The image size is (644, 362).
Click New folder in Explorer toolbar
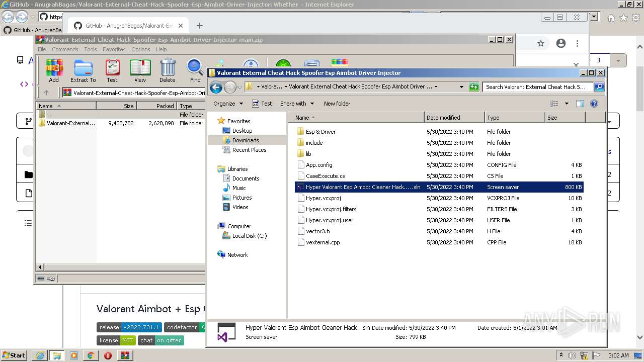(337, 104)
